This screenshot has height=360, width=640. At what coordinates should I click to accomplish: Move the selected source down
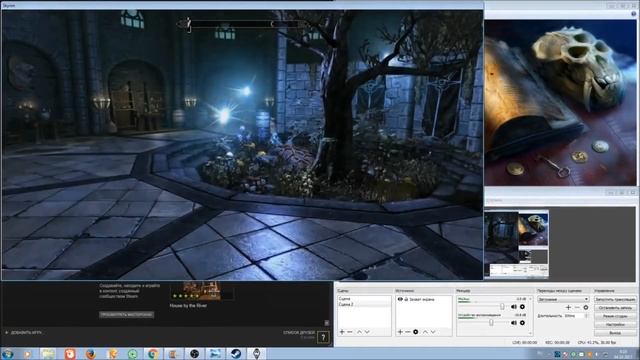click(x=433, y=332)
